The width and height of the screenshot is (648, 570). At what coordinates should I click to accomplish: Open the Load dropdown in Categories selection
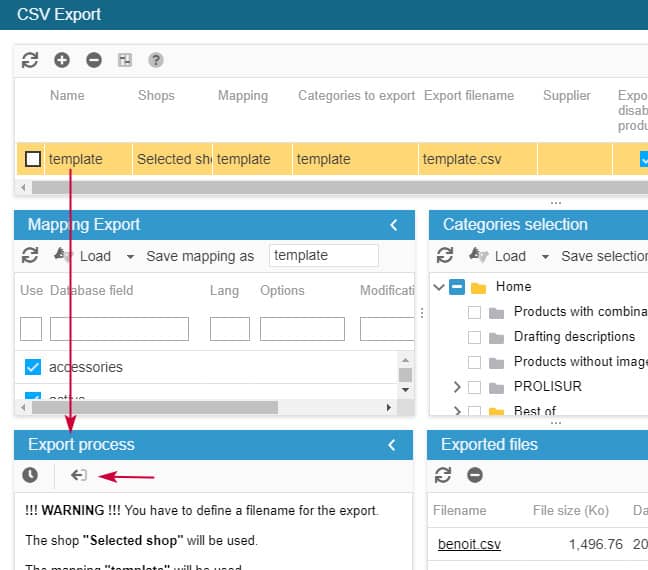tap(545, 256)
